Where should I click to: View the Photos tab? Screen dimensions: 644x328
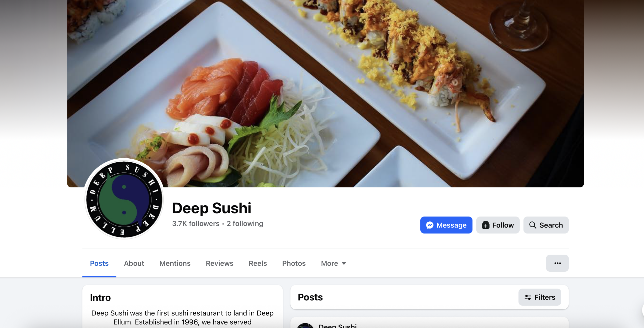coord(294,263)
